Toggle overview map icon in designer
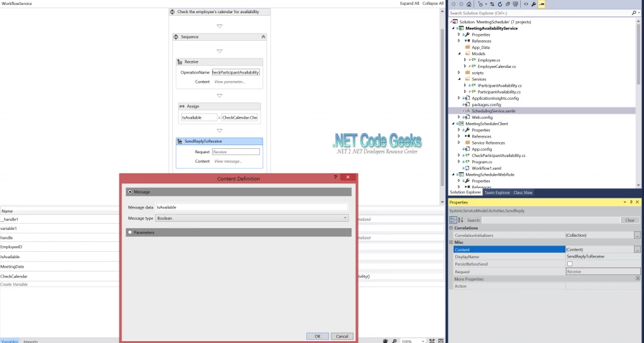 441,341
